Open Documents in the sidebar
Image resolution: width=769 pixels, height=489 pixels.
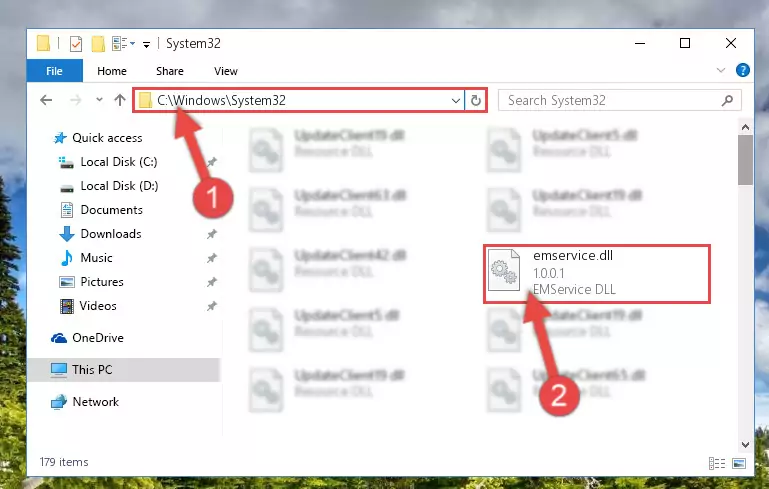coord(111,210)
